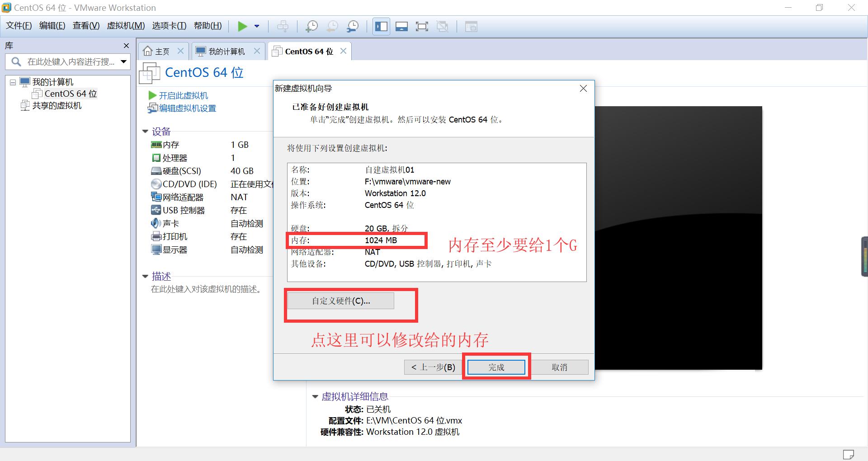Collapse 我的计算机 tree node
The width and height of the screenshot is (868, 461).
pos(13,82)
